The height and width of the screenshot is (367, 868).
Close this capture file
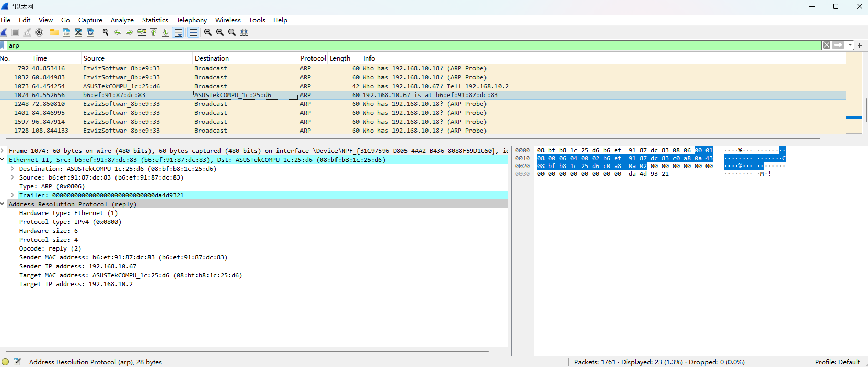[x=78, y=32]
